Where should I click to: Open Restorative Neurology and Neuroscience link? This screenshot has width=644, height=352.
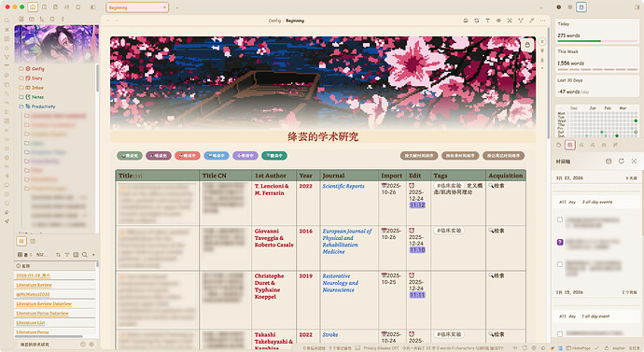pyautogui.click(x=341, y=283)
